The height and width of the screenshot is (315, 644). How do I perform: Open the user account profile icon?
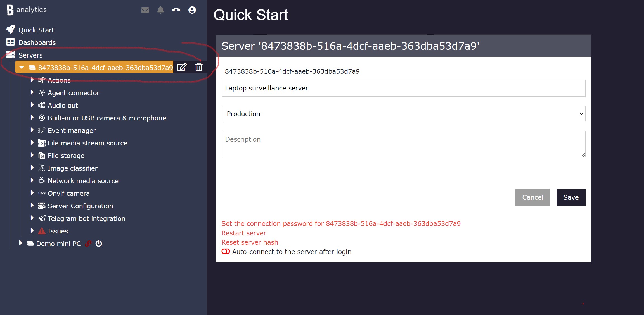tap(192, 10)
